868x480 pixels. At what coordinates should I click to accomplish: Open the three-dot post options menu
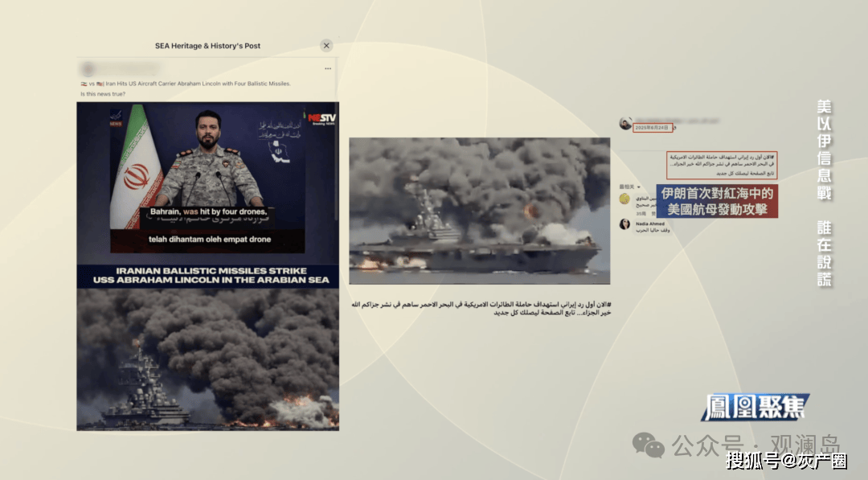coord(327,69)
